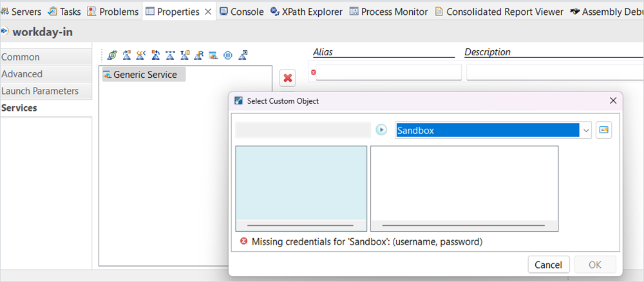
Task: Click the right results list pane
Action: [464, 183]
